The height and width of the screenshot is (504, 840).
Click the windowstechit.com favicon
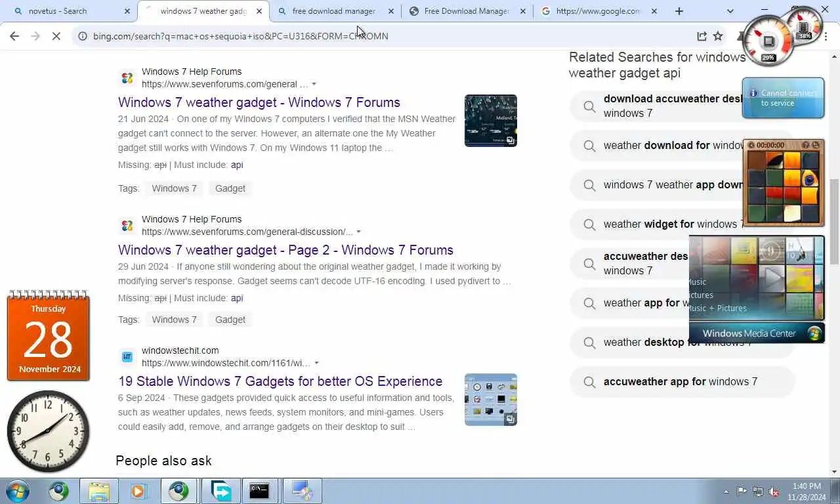click(x=127, y=357)
